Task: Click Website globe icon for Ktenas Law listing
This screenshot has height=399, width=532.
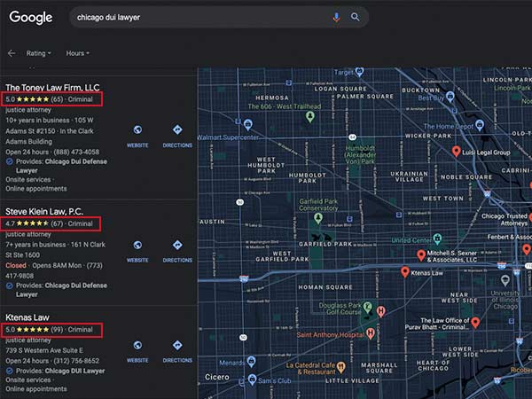Action: point(137,346)
